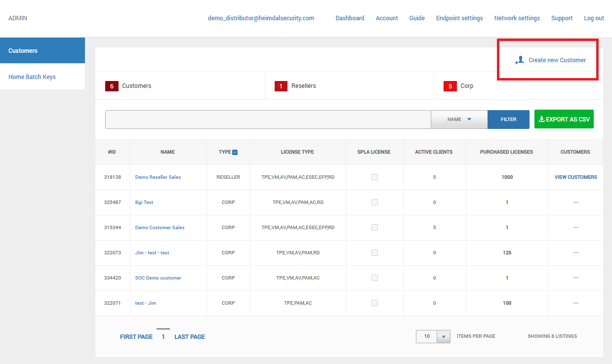Click the demo_distributor email account link
The width and height of the screenshot is (612, 364).
pos(261,18)
